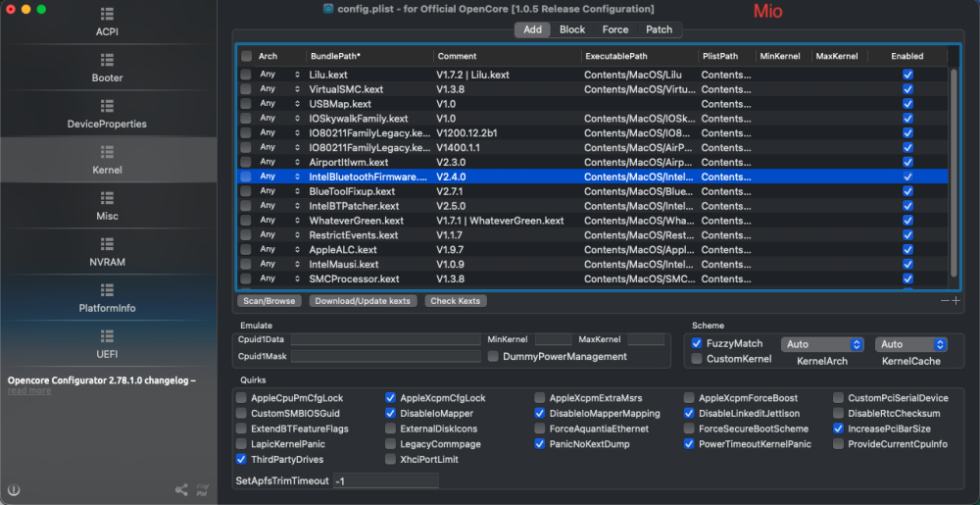Click the BundlePath column header
The height and width of the screenshot is (505, 980).
[x=335, y=56]
